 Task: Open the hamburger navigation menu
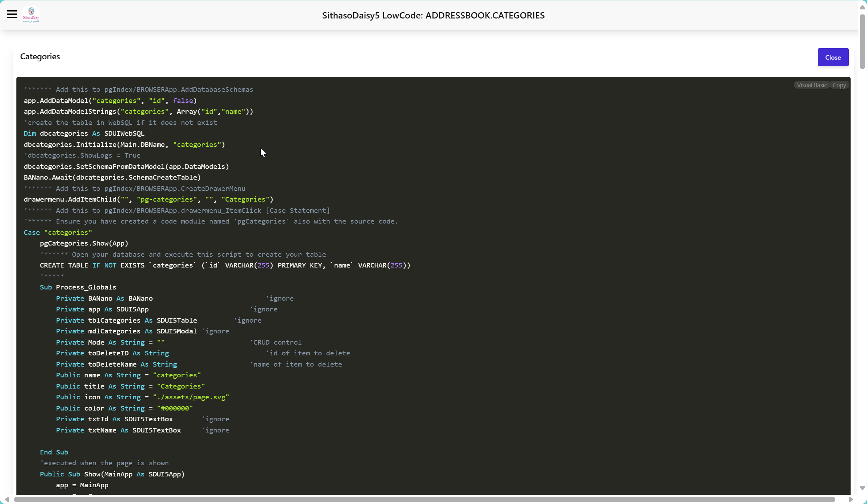tap(12, 14)
